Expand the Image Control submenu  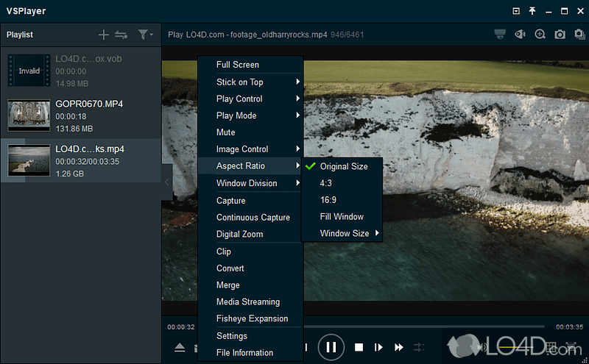tap(250, 149)
